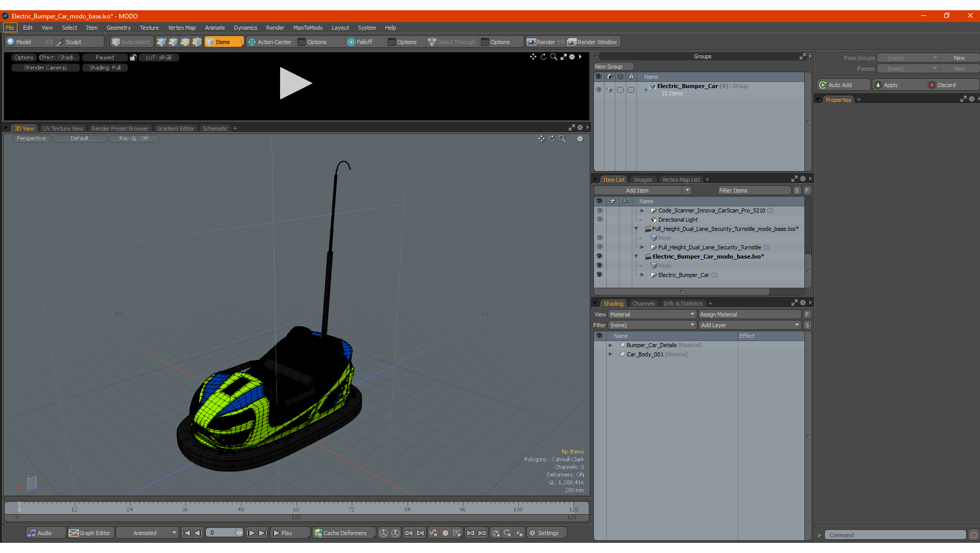Screen dimensions: 980x553
Task: Zoom render preview with magnifier icon
Action: 553,57
